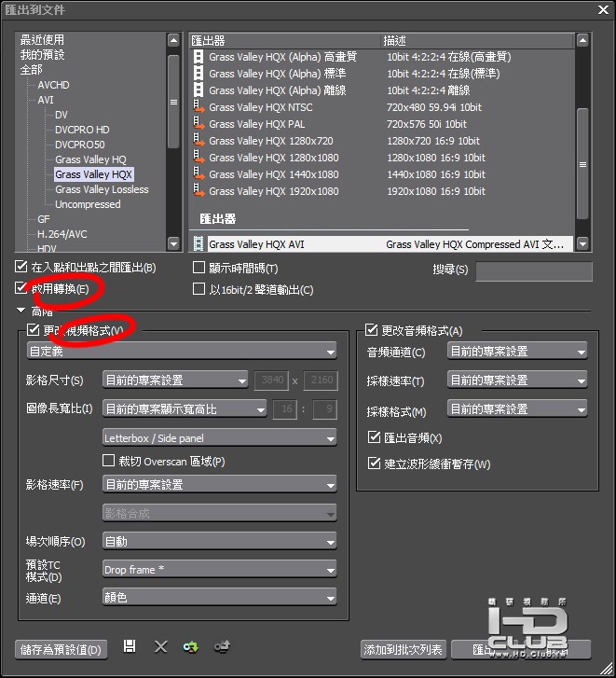Select AVI in category tree
Screen dimensions: 616x678
tap(46, 100)
